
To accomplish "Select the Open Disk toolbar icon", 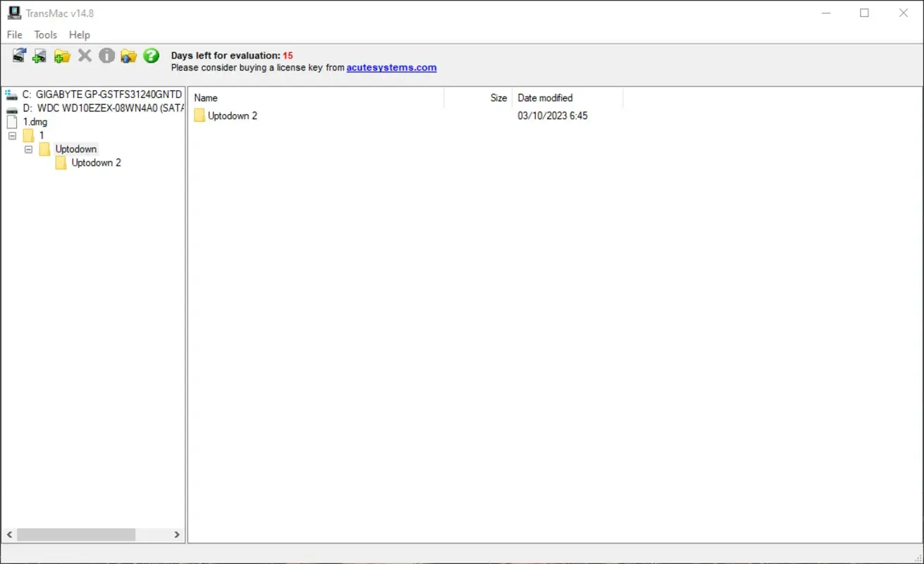I will [x=19, y=56].
